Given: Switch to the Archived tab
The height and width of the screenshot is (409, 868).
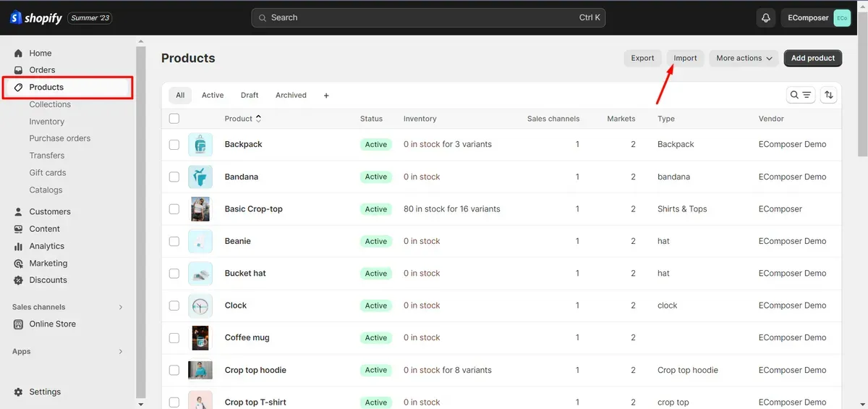Looking at the screenshot, I should [x=291, y=96].
